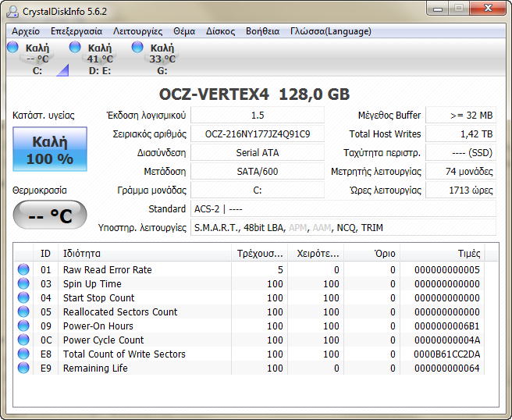Screen dimensions: 512x420
Task: Click the power count field 74 μονάδες
Action: [460, 172]
